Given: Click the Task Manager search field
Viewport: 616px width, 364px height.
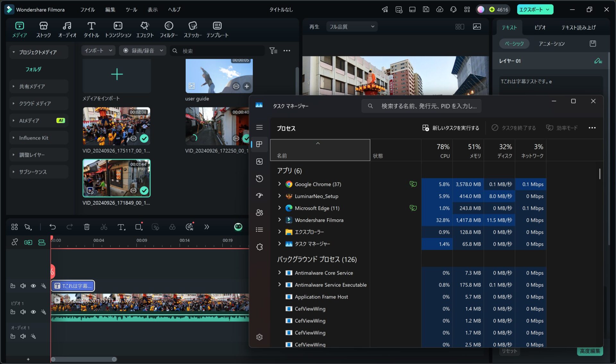Looking at the screenshot, I should pos(421,106).
